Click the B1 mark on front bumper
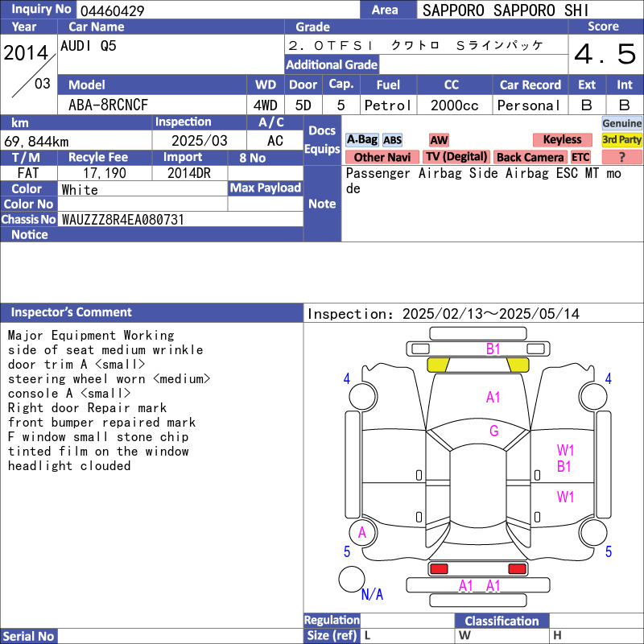 [493, 349]
